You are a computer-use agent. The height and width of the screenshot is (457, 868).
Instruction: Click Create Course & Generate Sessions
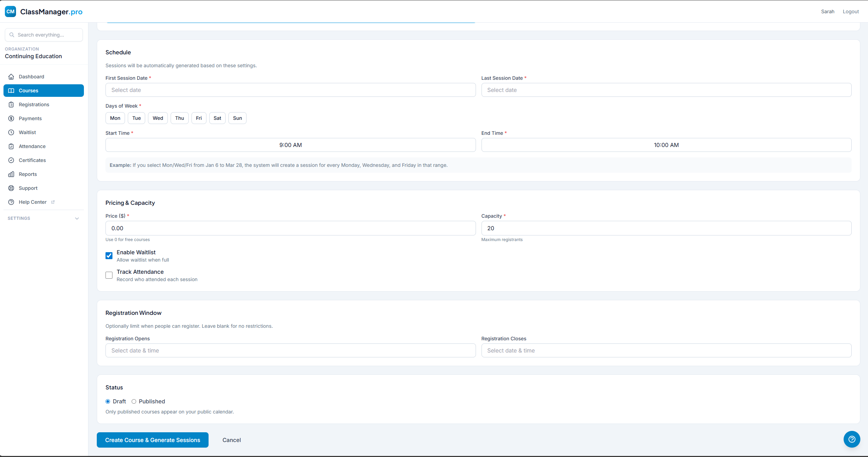click(152, 440)
